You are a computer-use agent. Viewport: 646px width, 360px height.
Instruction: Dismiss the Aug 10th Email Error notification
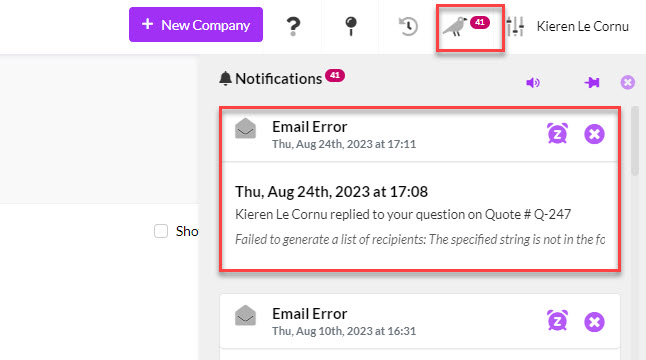pyautogui.click(x=594, y=322)
